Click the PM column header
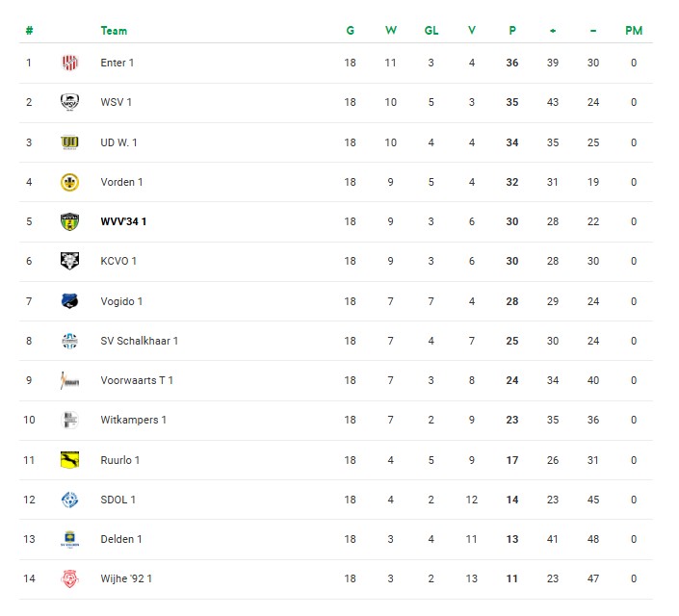The height and width of the screenshot is (616, 679). 633,31
